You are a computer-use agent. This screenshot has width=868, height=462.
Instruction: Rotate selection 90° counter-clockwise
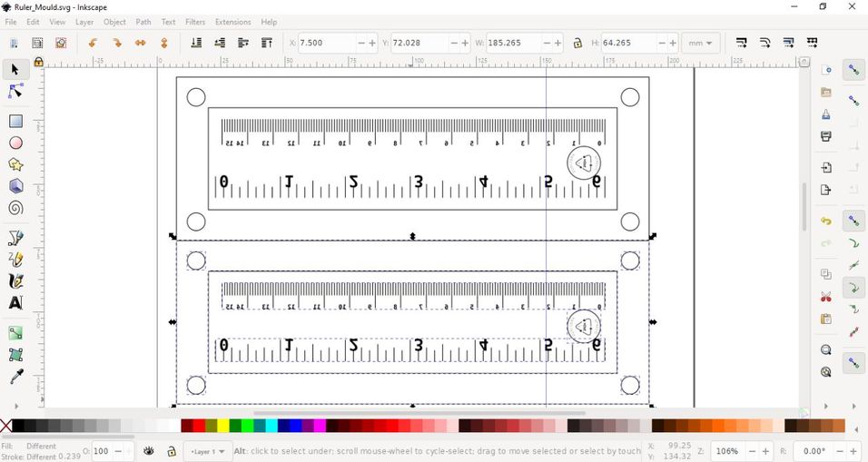(93, 43)
